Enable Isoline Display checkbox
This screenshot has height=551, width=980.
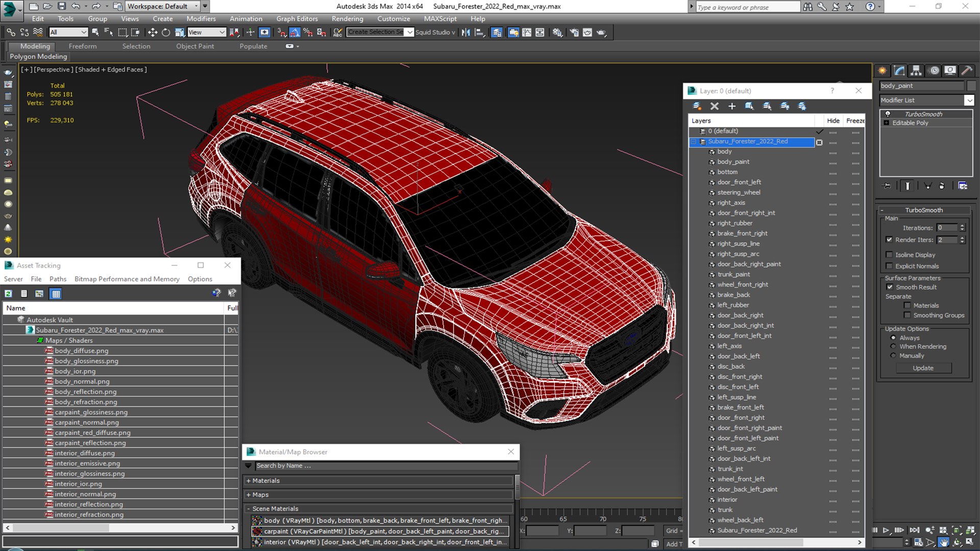pyautogui.click(x=889, y=255)
